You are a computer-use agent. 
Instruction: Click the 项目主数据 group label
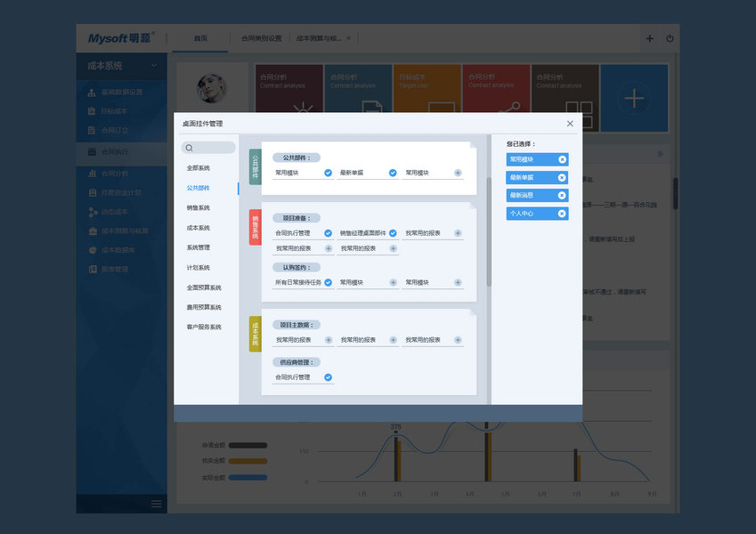297,326
